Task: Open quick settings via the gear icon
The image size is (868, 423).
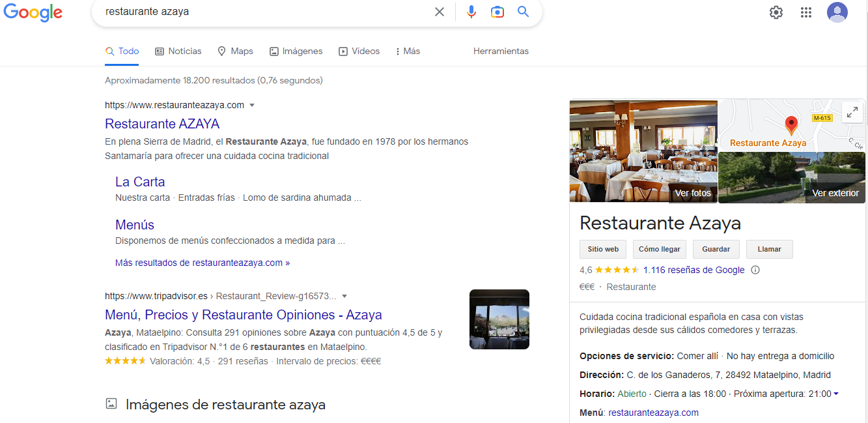Action: [776, 12]
